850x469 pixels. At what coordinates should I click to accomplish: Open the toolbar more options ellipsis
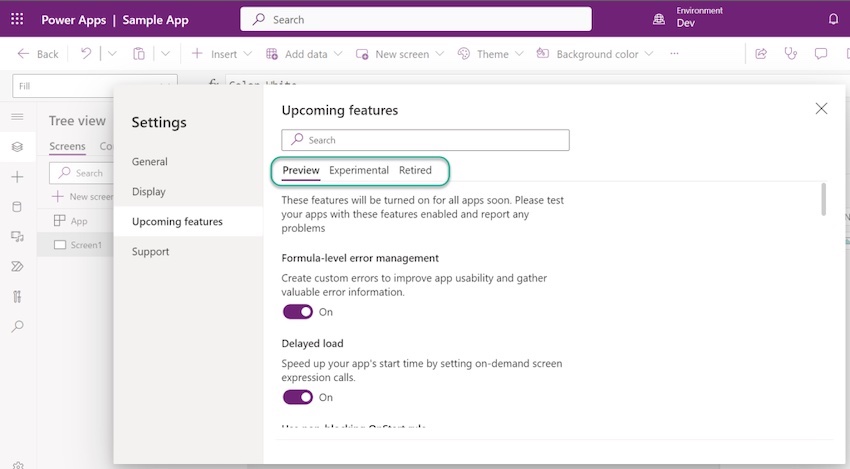674,53
